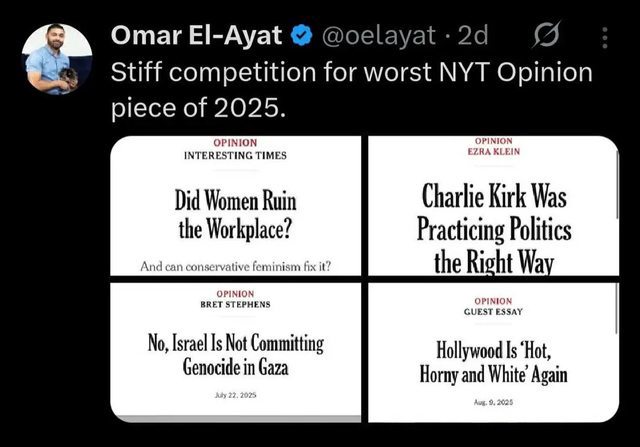Click the Aug. 9, 2025 date

494,400
